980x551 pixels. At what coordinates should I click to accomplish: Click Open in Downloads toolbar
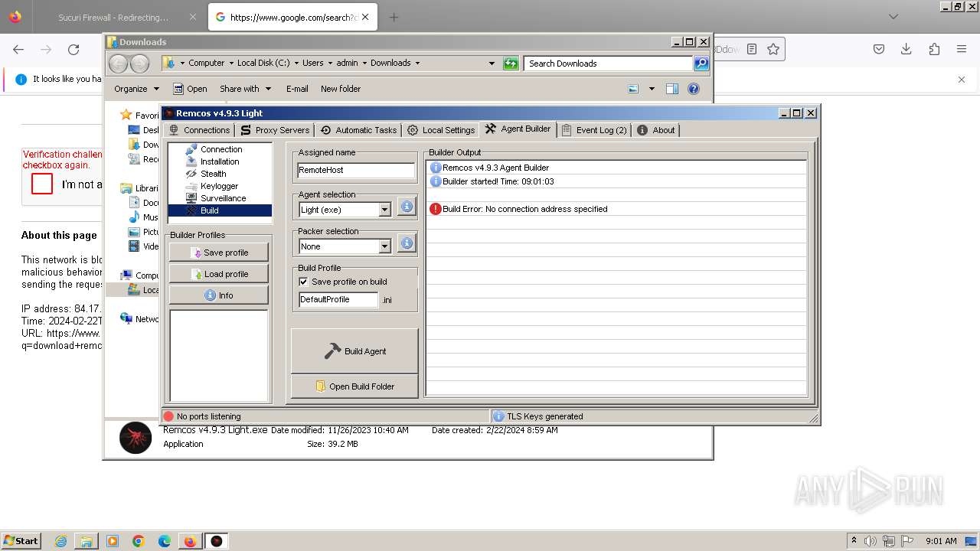tap(190, 89)
